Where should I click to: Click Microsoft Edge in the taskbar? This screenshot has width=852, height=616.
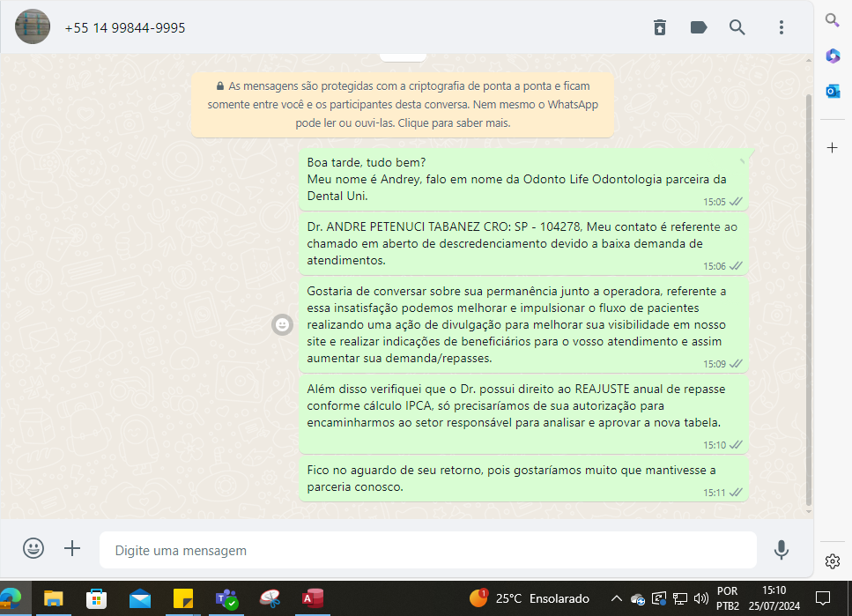click(x=11, y=598)
